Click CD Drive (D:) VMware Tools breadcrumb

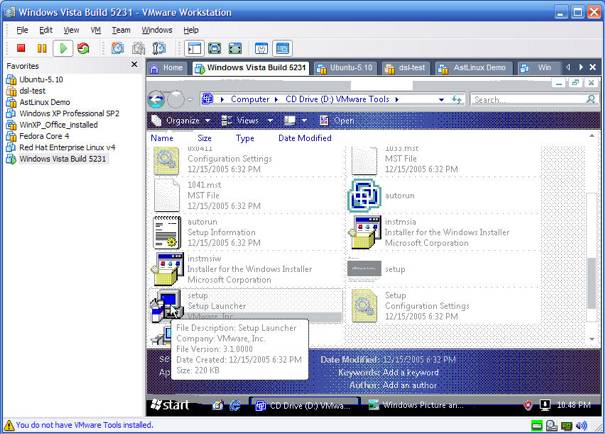tap(337, 99)
